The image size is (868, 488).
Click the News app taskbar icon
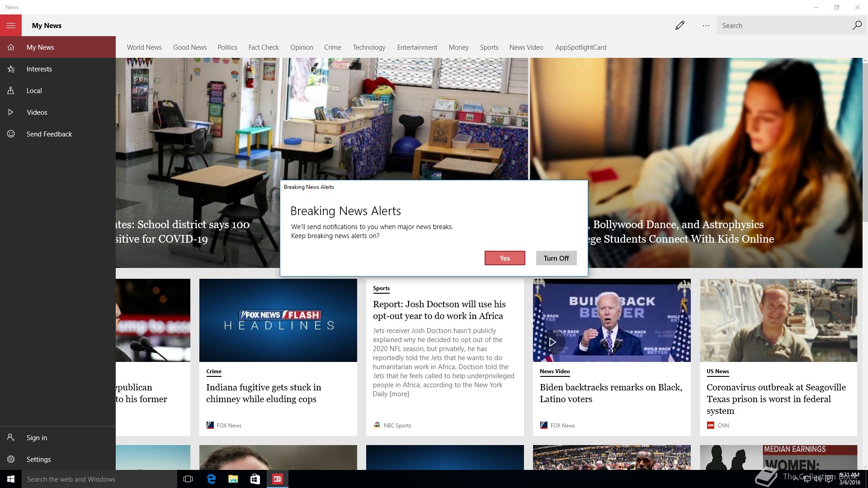[278, 479]
